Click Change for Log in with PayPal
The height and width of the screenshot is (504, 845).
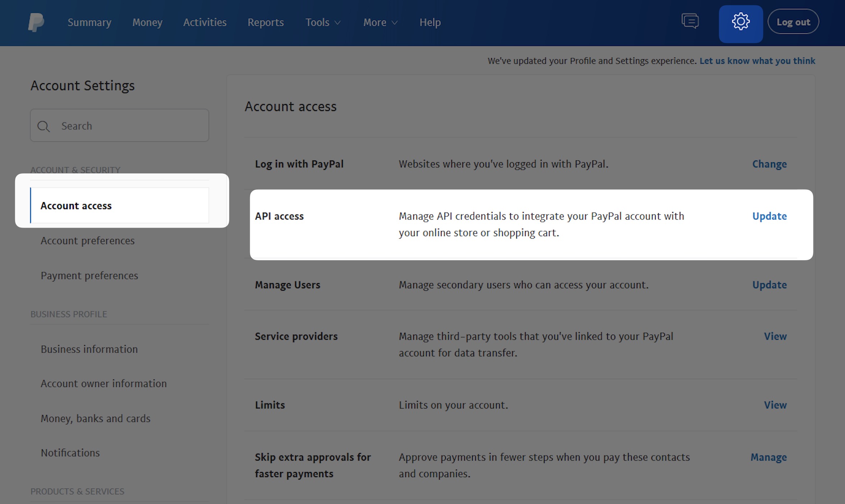coord(770,164)
